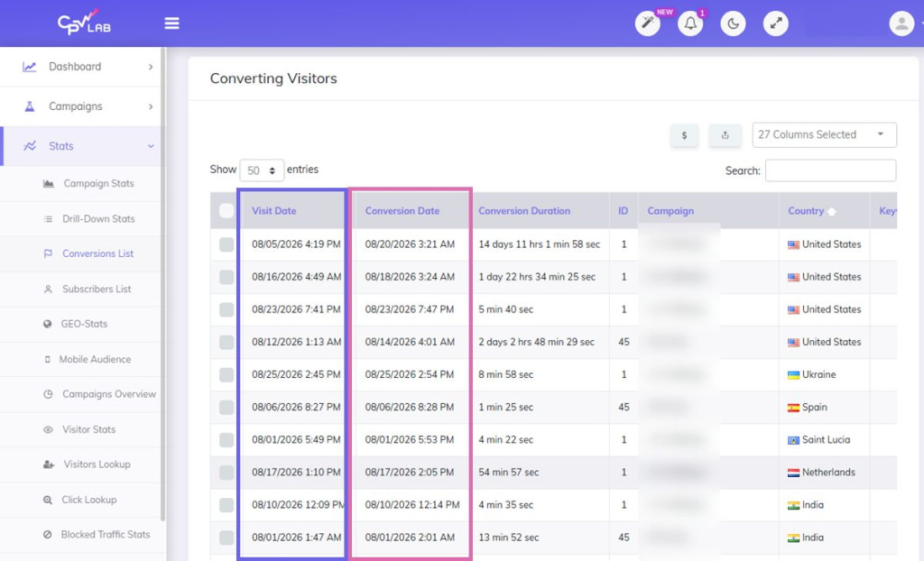Check row with visit 08/05/2026 4:19 PM
The height and width of the screenshot is (561, 924).
226,244
